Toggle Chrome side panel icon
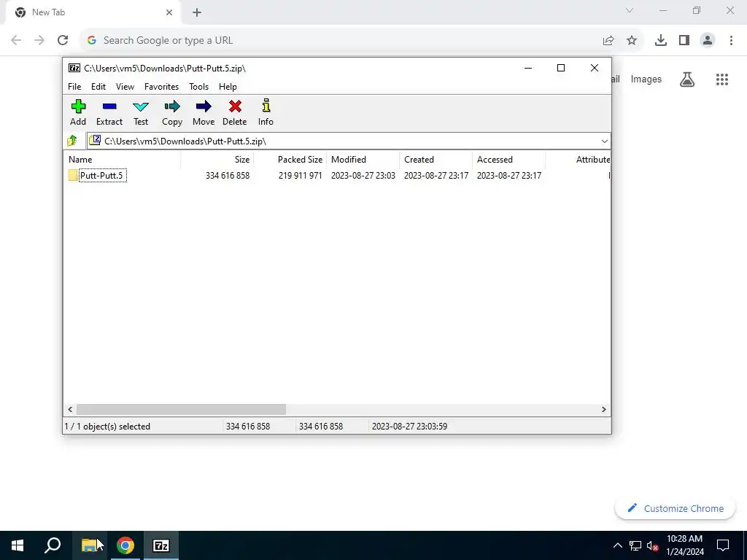This screenshot has width=747, height=560. click(684, 41)
